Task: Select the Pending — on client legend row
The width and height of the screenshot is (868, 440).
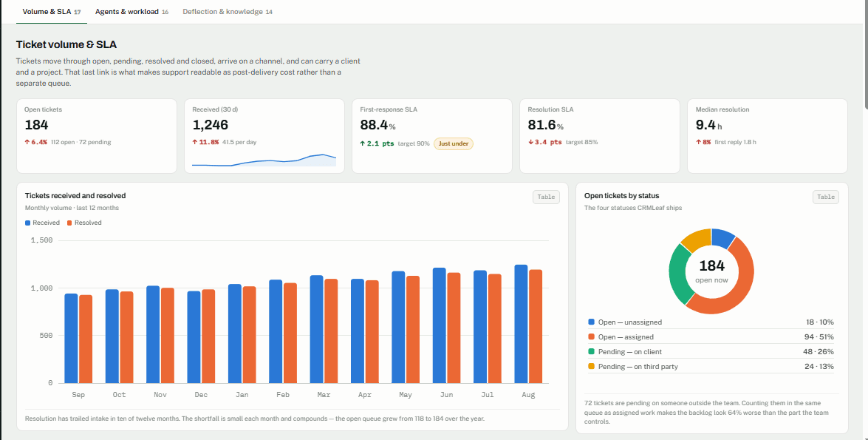Action: [x=711, y=351]
